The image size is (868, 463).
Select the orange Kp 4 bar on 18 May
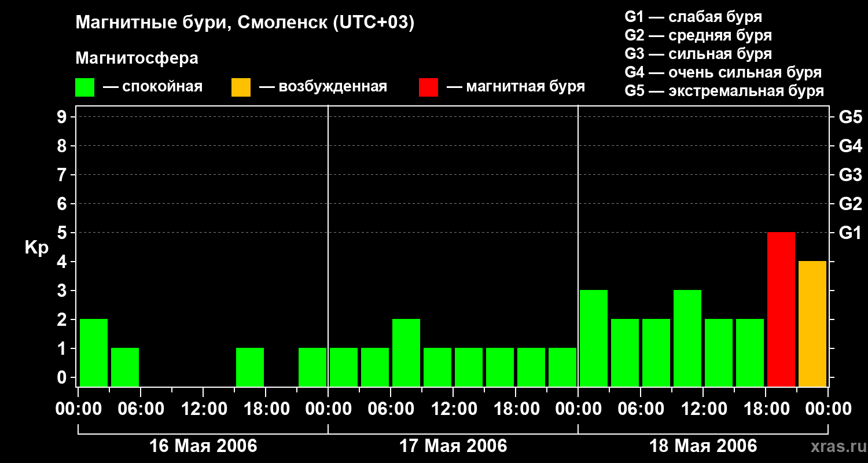pyautogui.click(x=812, y=324)
